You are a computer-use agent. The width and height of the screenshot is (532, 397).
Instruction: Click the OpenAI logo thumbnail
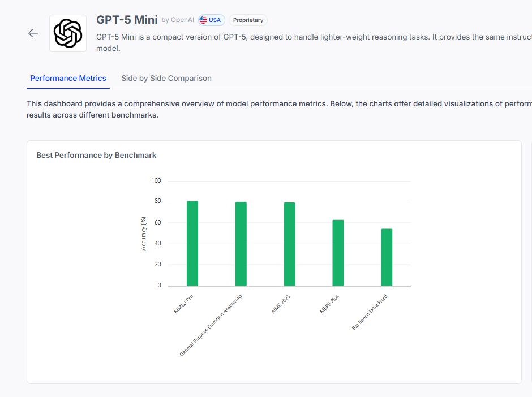pyautogui.click(x=68, y=33)
